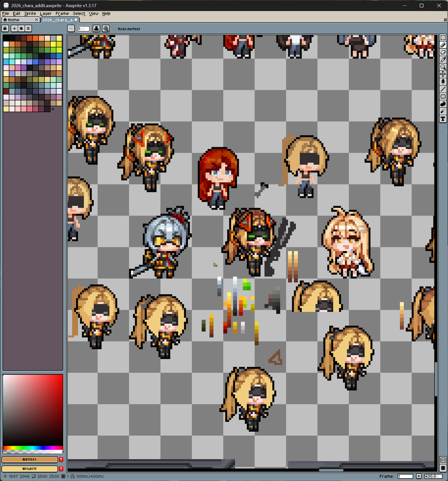Select the Text tool
This screenshot has width=448, height=481.
(x=443, y=119)
